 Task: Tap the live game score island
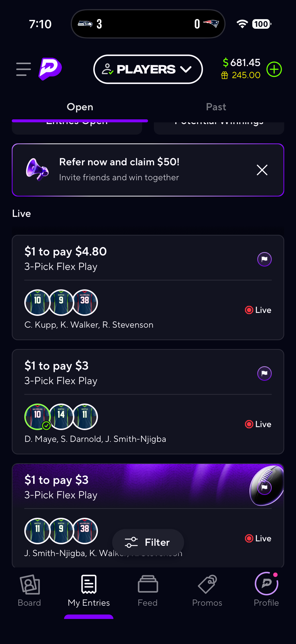point(148,24)
